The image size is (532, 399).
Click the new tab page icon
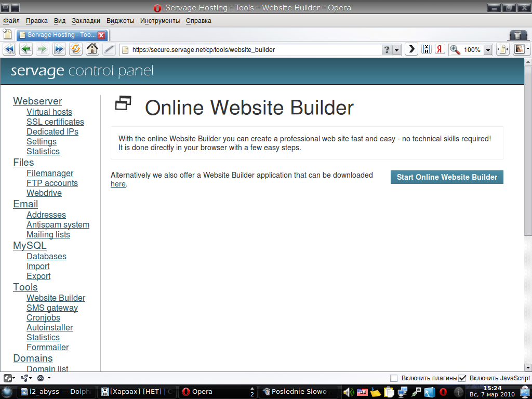click(7, 34)
